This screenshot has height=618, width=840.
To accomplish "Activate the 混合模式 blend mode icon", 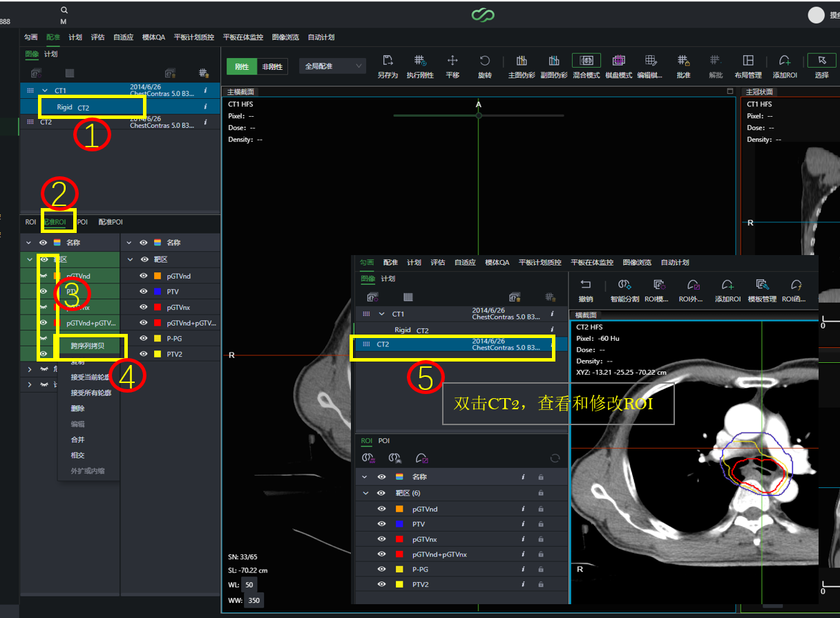I will pyautogui.click(x=586, y=61).
